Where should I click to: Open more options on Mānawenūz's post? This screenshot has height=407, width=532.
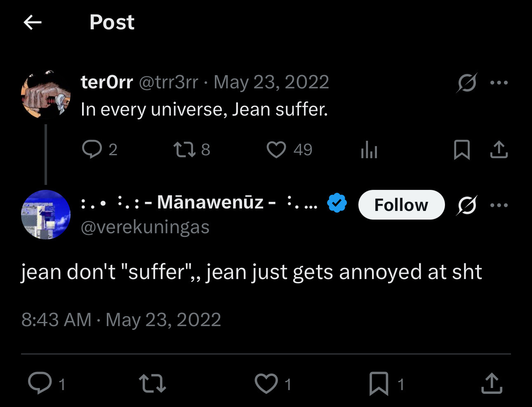[x=499, y=205]
